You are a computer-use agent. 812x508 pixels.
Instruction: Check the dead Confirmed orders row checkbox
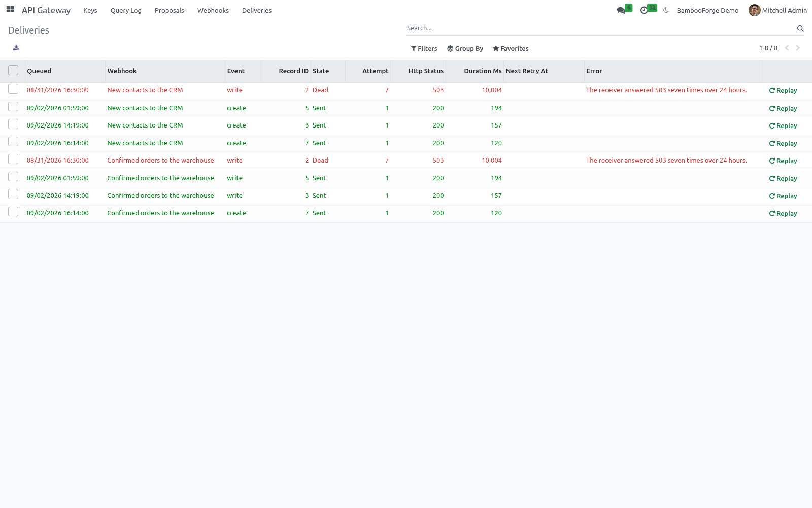[x=13, y=160]
